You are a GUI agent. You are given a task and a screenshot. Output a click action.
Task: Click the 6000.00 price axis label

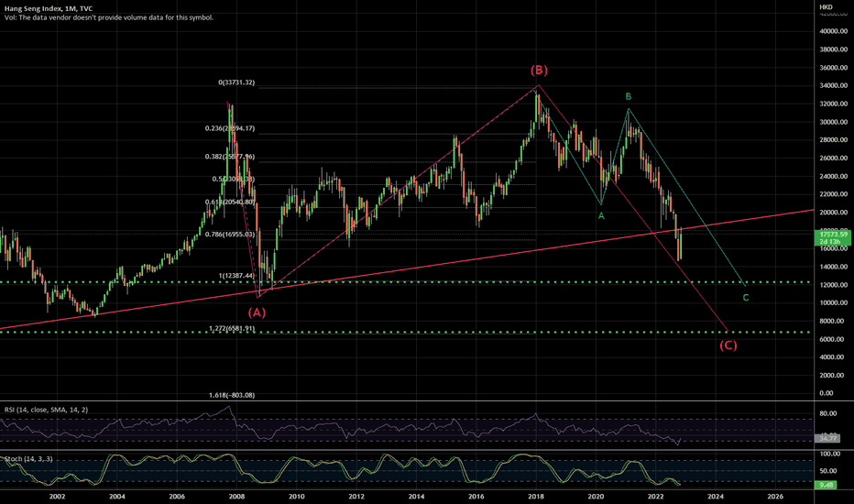[832, 339]
